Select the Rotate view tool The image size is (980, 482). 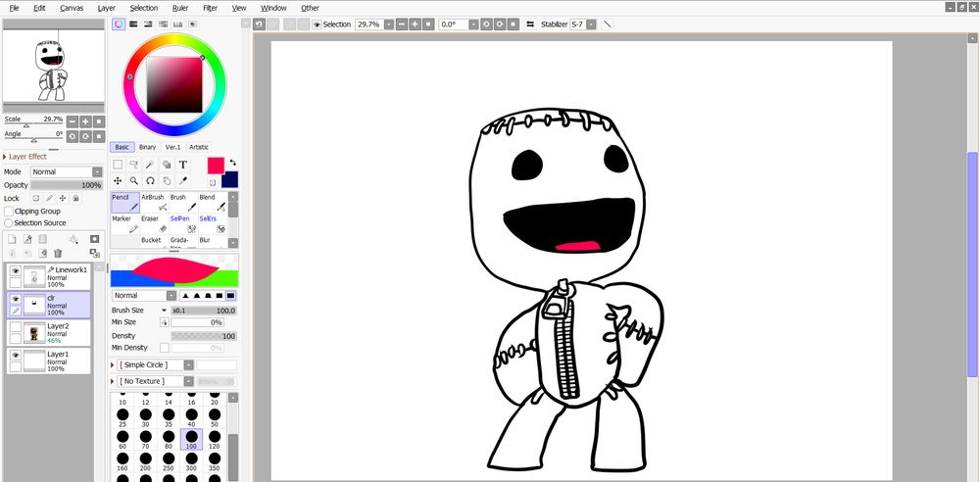pyautogui.click(x=150, y=181)
